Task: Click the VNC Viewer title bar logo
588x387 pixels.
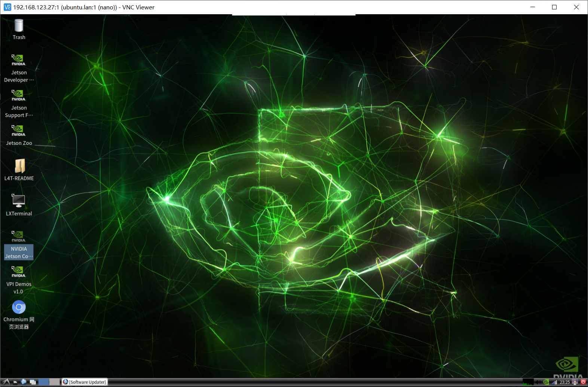Action: click(7, 7)
